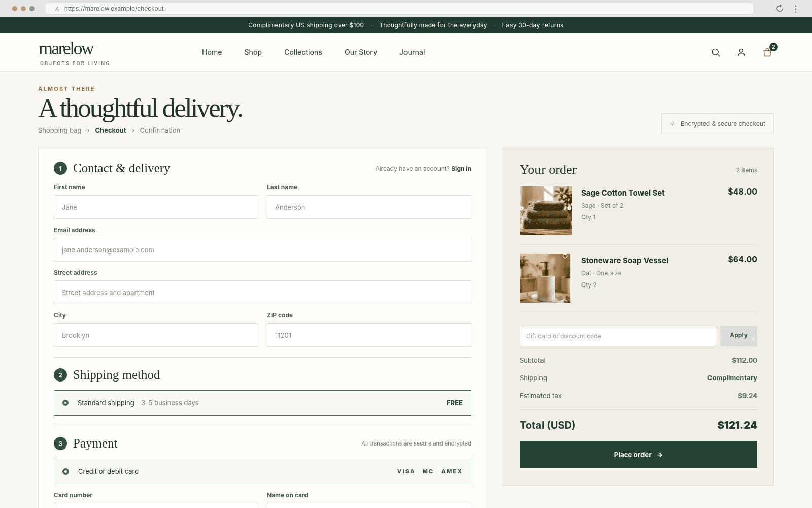Click the Apply discount button
Image resolution: width=812 pixels, height=508 pixels.
click(738, 336)
